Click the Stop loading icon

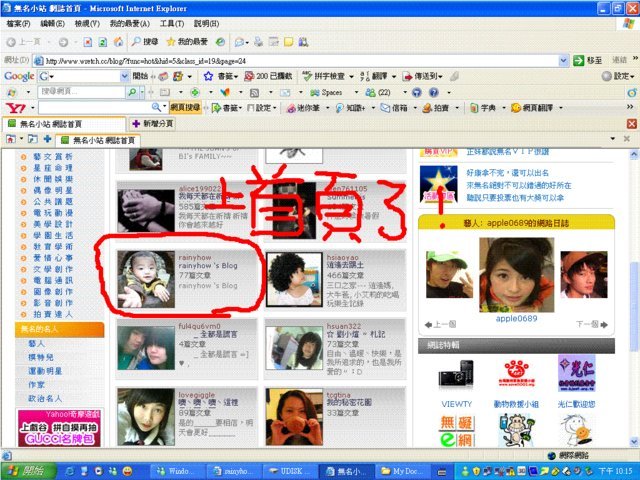[x=88, y=42]
